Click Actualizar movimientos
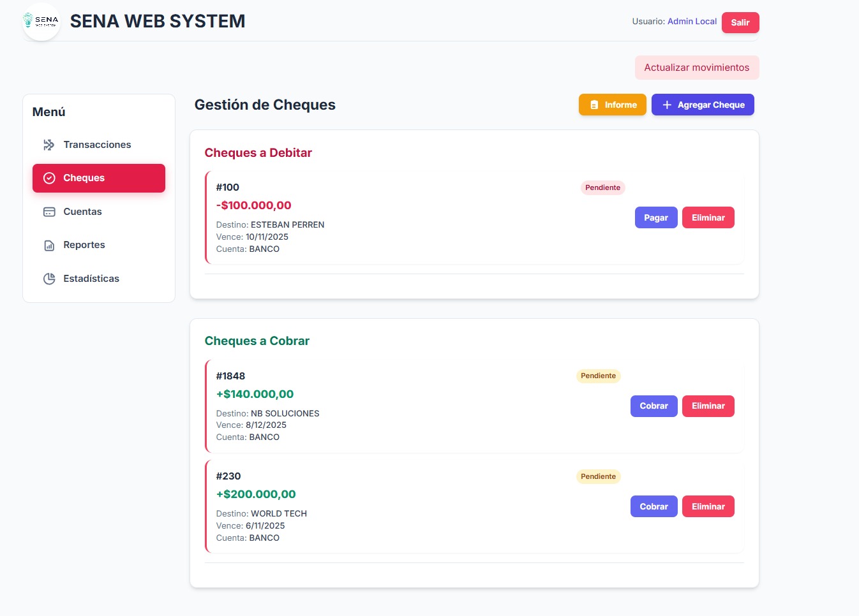Image resolution: width=859 pixels, height=616 pixels. point(697,67)
